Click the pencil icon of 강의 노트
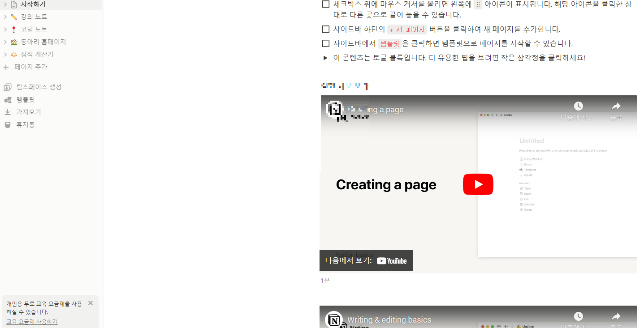644x328 pixels. point(14,17)
